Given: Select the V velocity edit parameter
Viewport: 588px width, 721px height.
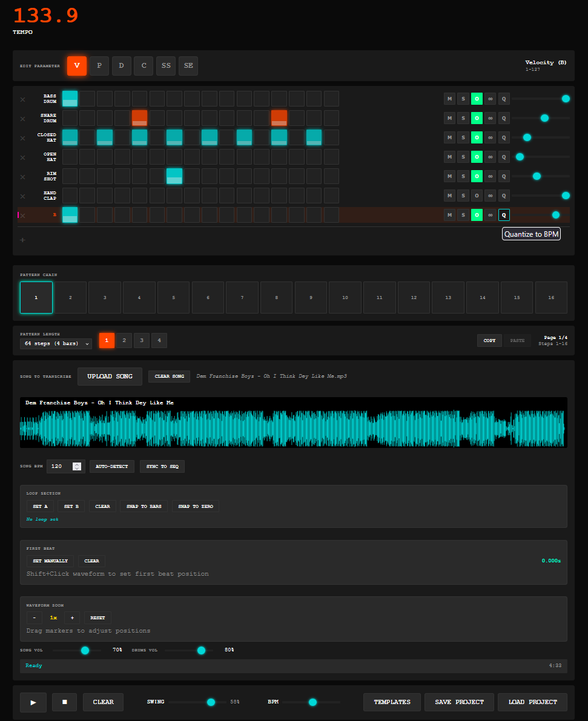Looking at the screenshot, I should (77, 66).
